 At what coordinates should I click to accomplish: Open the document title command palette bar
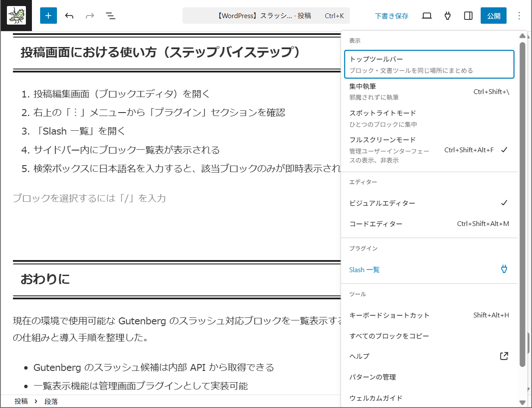pyautogui.click(x=266, y=16)
